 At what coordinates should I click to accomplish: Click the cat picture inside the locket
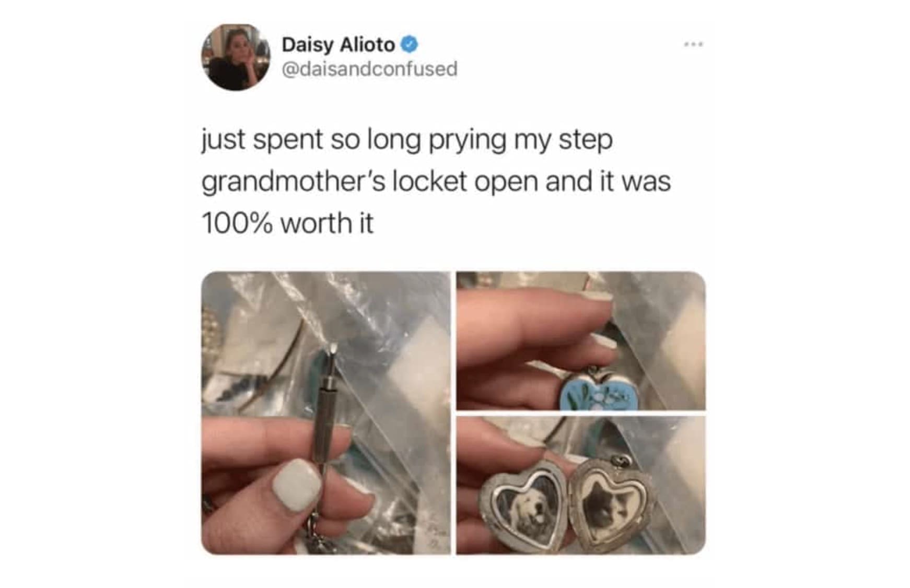point(609,504)
